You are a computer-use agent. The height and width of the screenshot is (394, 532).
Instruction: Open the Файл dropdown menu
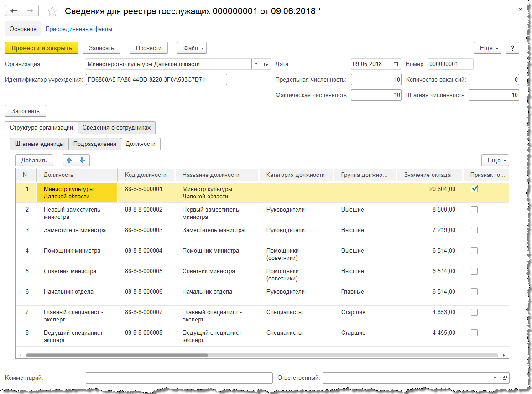[192, 48]
